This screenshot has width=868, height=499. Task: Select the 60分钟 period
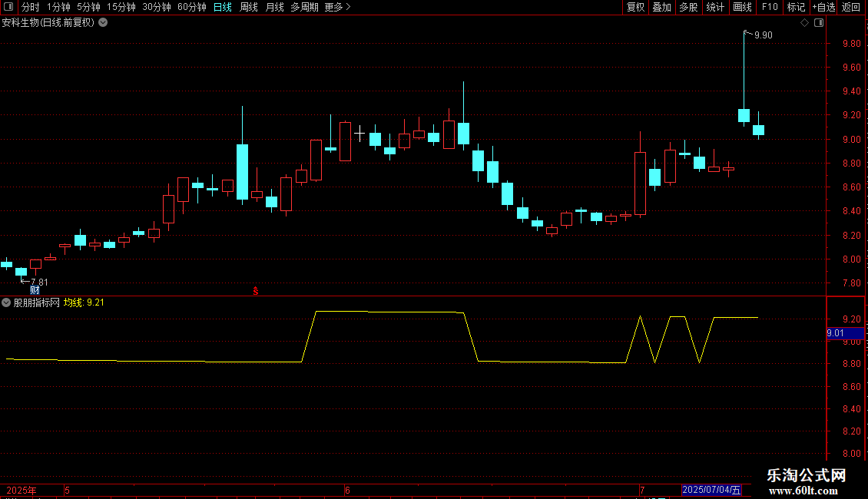pyautogui.click(x=191, y=7)
